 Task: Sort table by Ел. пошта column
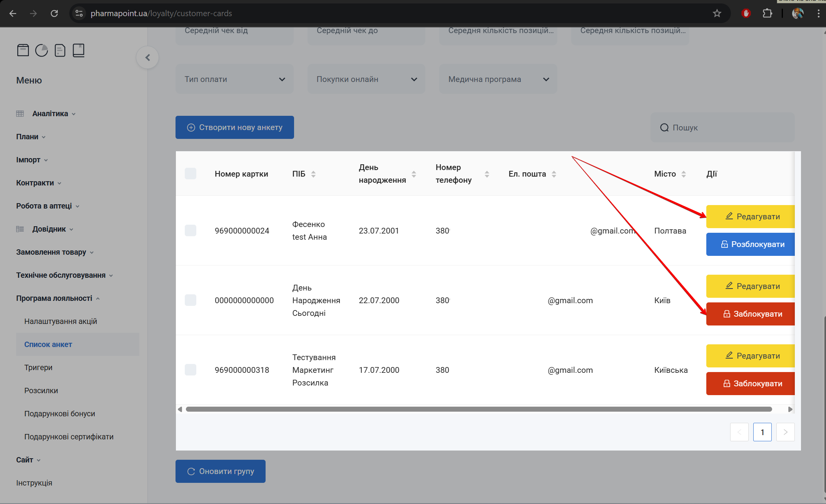[x=554, y=174]
